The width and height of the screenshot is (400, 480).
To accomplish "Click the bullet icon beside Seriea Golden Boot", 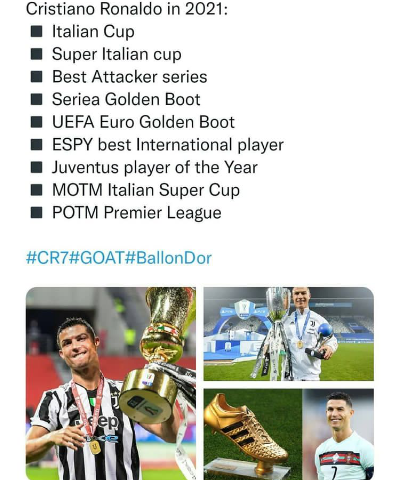I will [36, 99].
